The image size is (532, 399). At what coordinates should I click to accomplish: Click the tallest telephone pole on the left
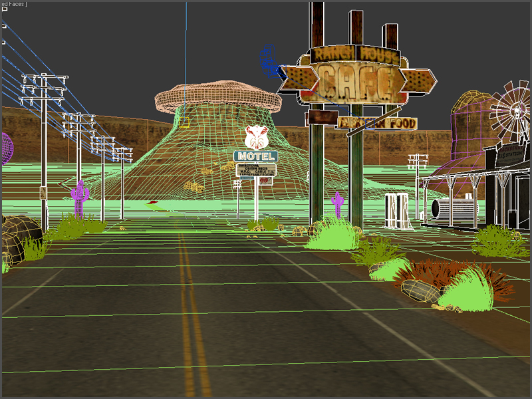click(x=44, y=146)
